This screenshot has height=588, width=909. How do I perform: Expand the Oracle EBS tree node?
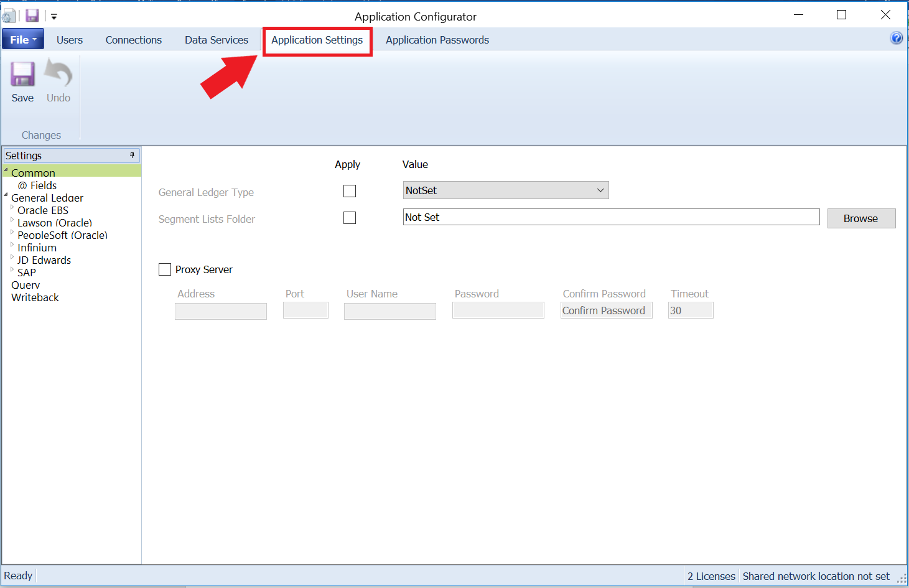[12, 210]
